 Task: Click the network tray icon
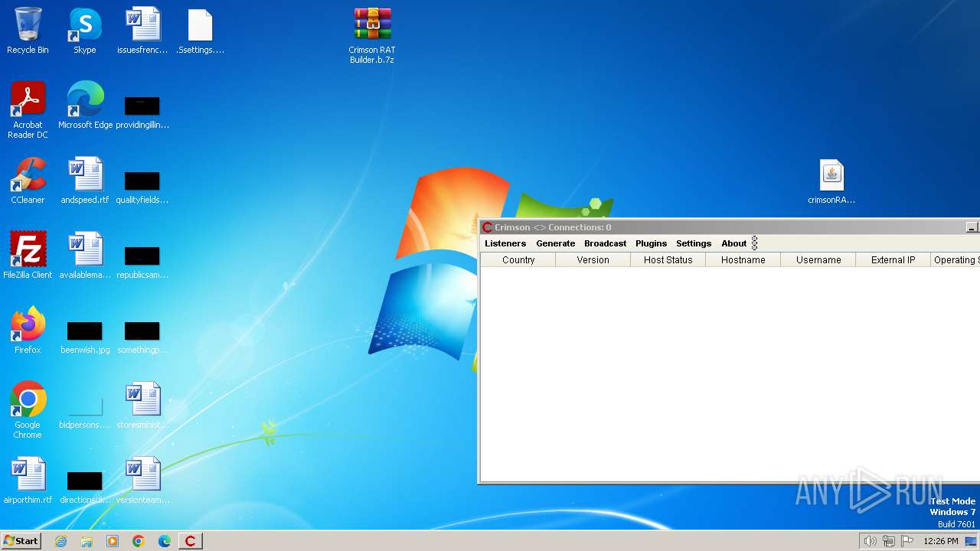tap(889, 541)
